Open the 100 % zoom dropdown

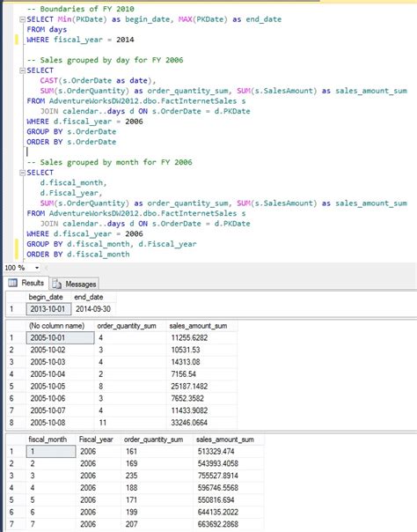click(x=37, y=268)
